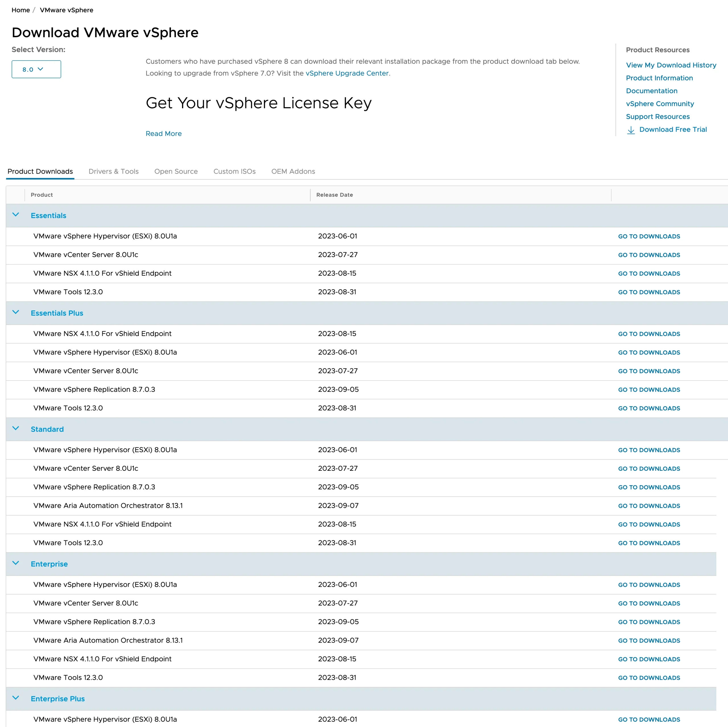
Task: Open the vSphere Upgrade Center link
Action: tap(347, 73)
